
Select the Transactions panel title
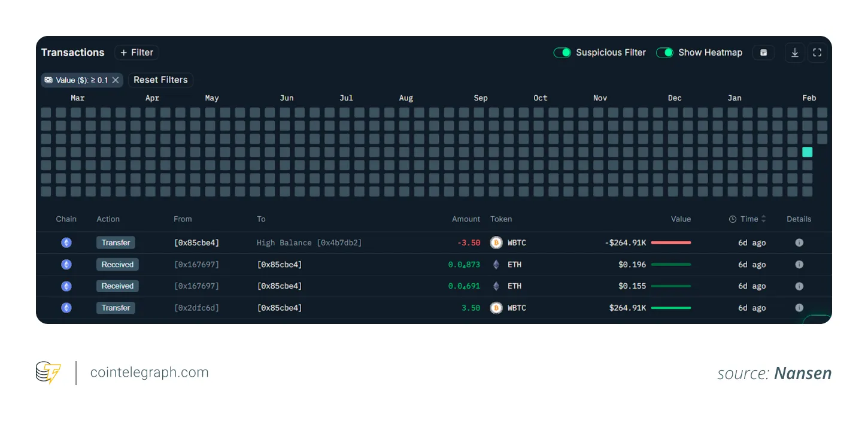(x=72, y=53)
